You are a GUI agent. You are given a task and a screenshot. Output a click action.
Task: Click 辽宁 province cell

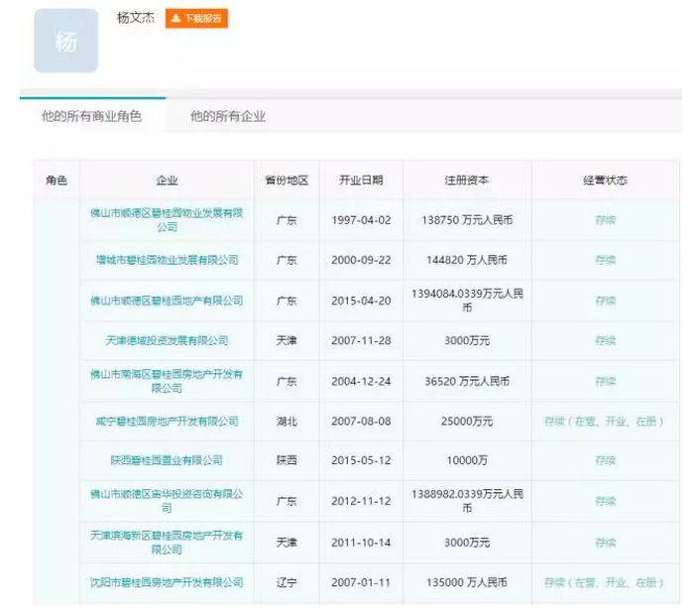point(287,582)
